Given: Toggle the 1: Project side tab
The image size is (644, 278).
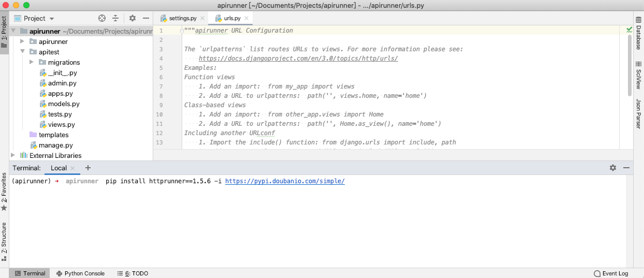Looking at the screenshot, I should [x=4, y=32].
